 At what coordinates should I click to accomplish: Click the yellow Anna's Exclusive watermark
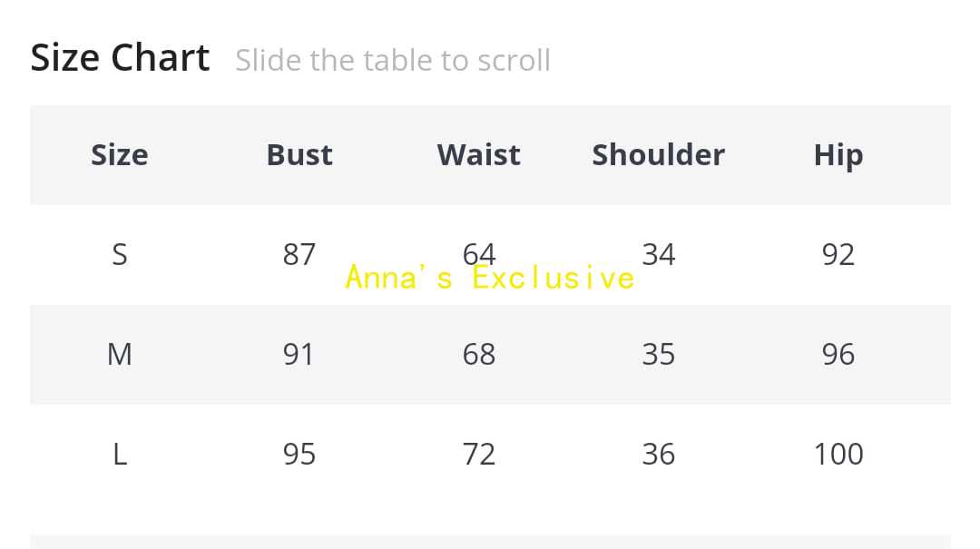490,278
